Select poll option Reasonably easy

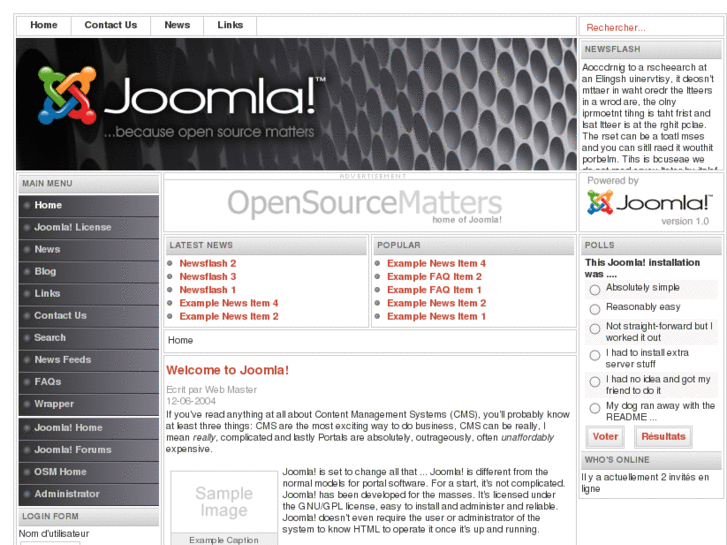point(595,309)
